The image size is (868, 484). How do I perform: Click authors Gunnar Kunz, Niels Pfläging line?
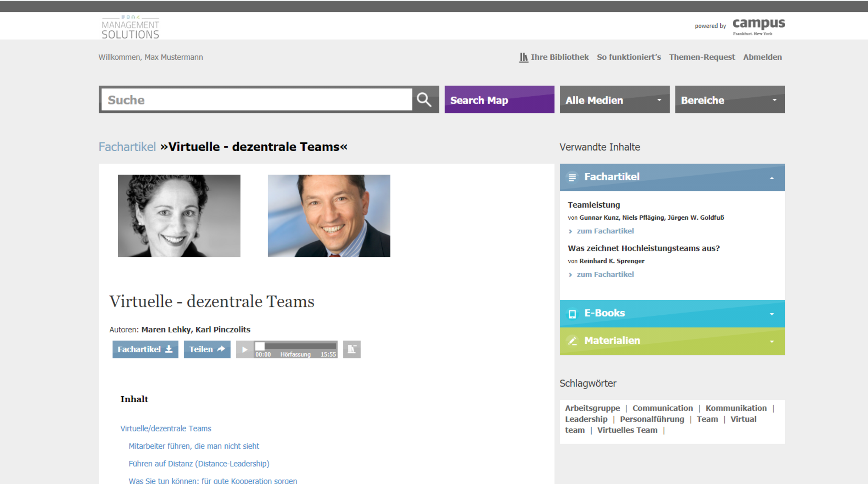click(652, 217)
